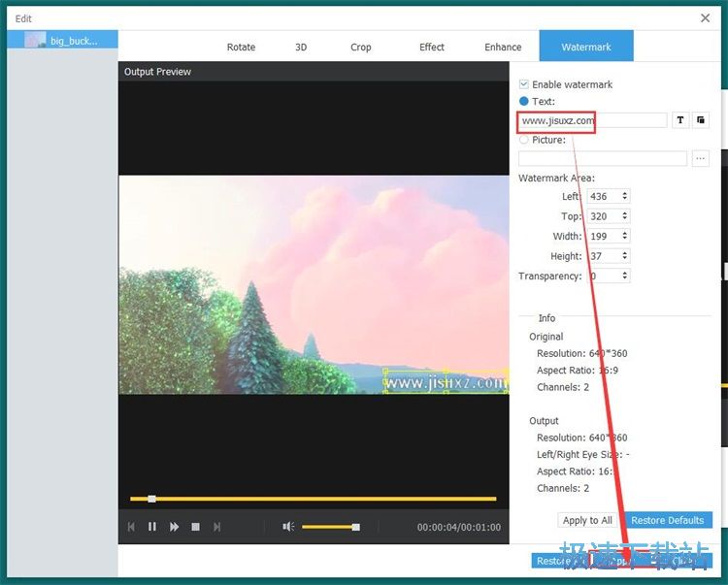Click the Apply to All button
728x585 pixels.
click(587, 520)
